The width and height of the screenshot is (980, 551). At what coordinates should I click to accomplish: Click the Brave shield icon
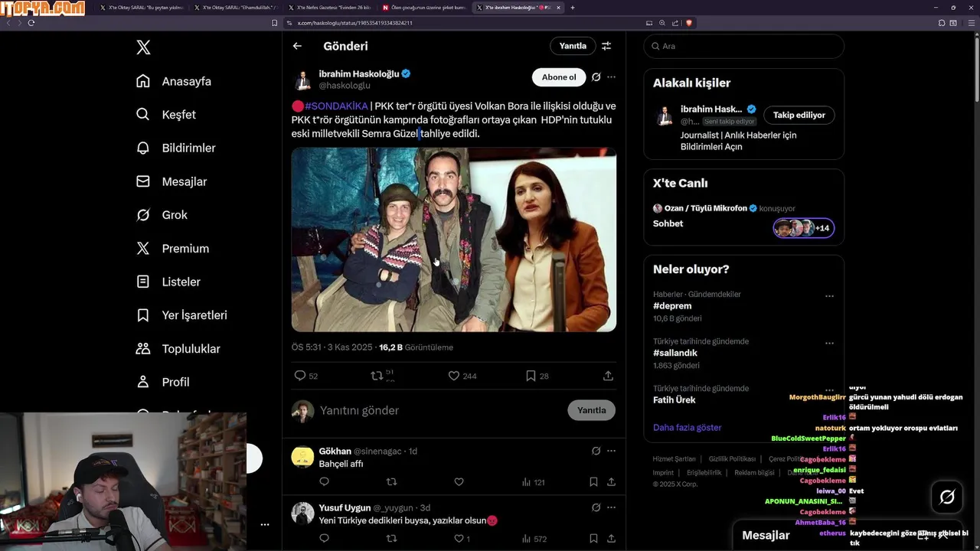pyautogui.click(x=689, y=23)
